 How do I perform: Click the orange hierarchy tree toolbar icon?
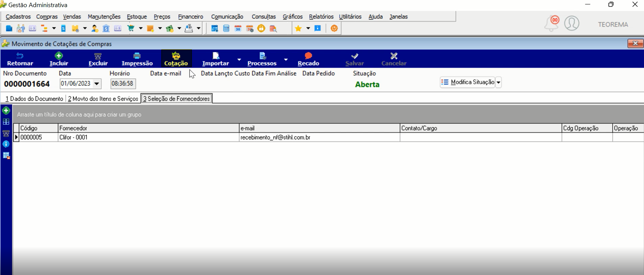[x=44, y=29]
